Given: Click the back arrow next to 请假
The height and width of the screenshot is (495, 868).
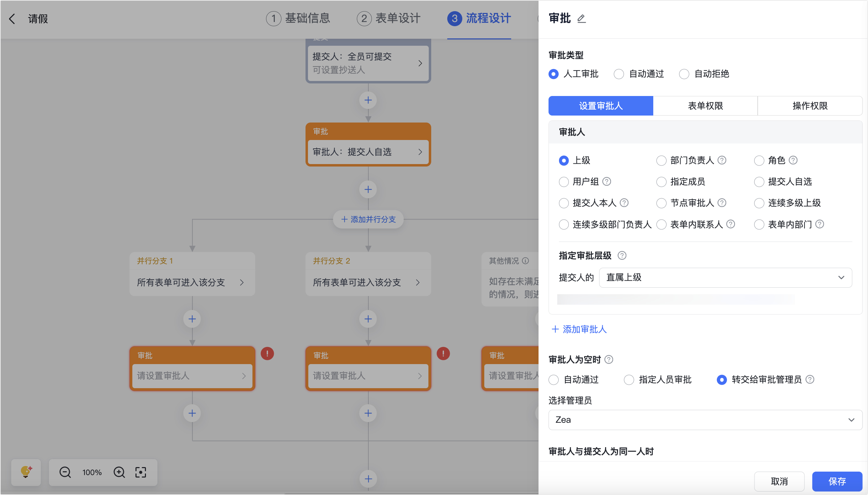Looking at the screenshot, I should coord(12,19).
